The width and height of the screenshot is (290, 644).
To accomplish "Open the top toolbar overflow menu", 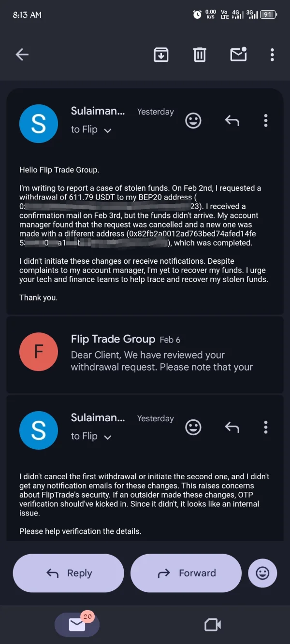I will point(272,55).
